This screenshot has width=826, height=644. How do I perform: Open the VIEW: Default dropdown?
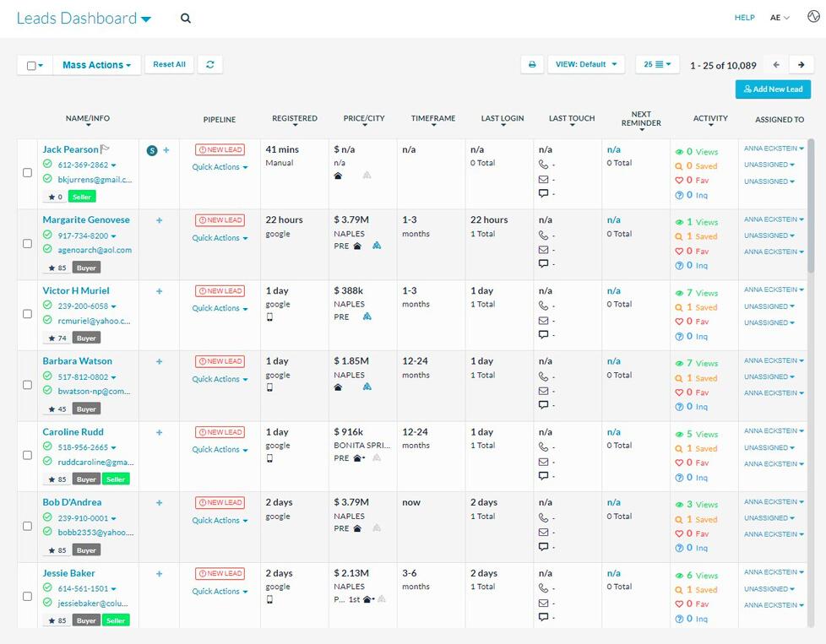586,64
